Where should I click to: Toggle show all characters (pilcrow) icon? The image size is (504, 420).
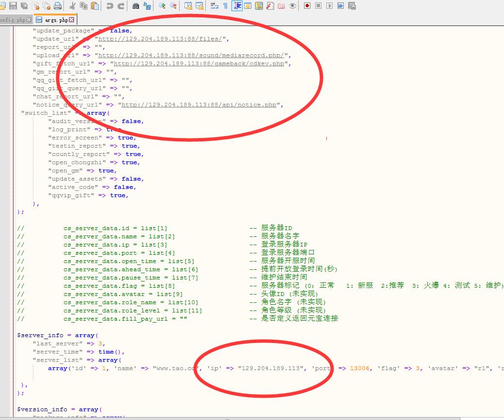pos(225,6)
